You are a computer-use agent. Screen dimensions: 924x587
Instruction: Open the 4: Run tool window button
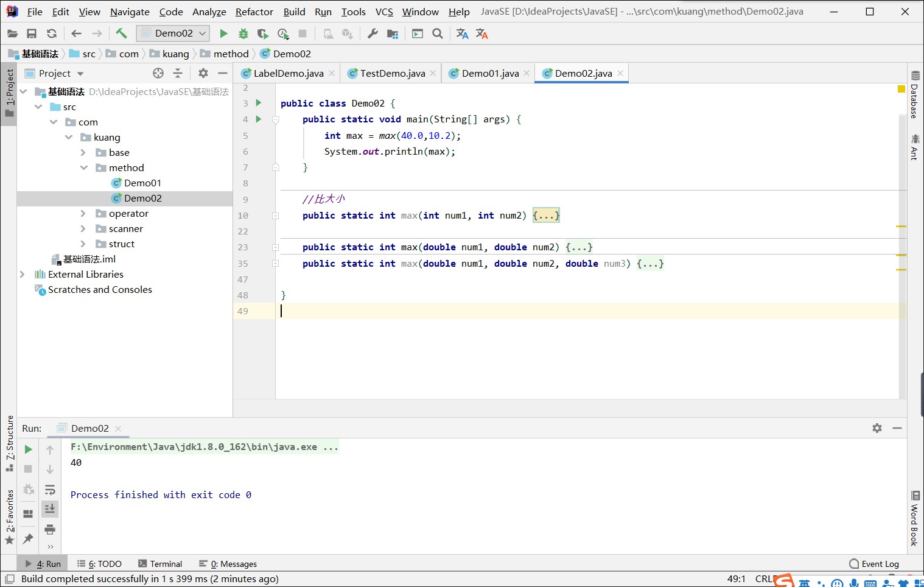[x=43, y=564]
